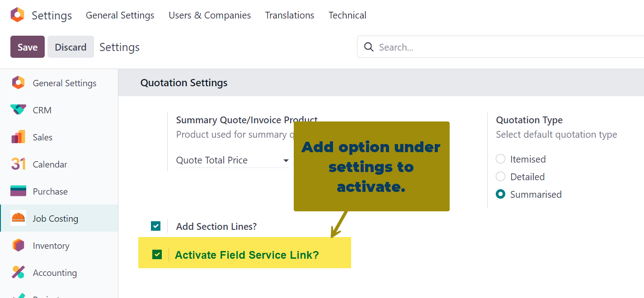The height and width of the screenshot is (298, 644).
Task: Click the Odoo Settings app logo icon
Action: (x=17, y=15)
